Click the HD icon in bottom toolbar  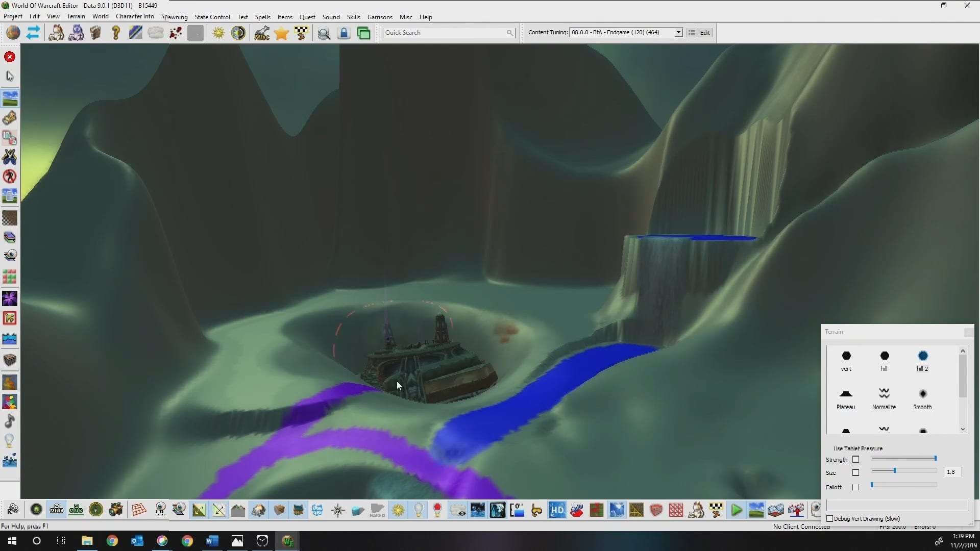point(557,510)
